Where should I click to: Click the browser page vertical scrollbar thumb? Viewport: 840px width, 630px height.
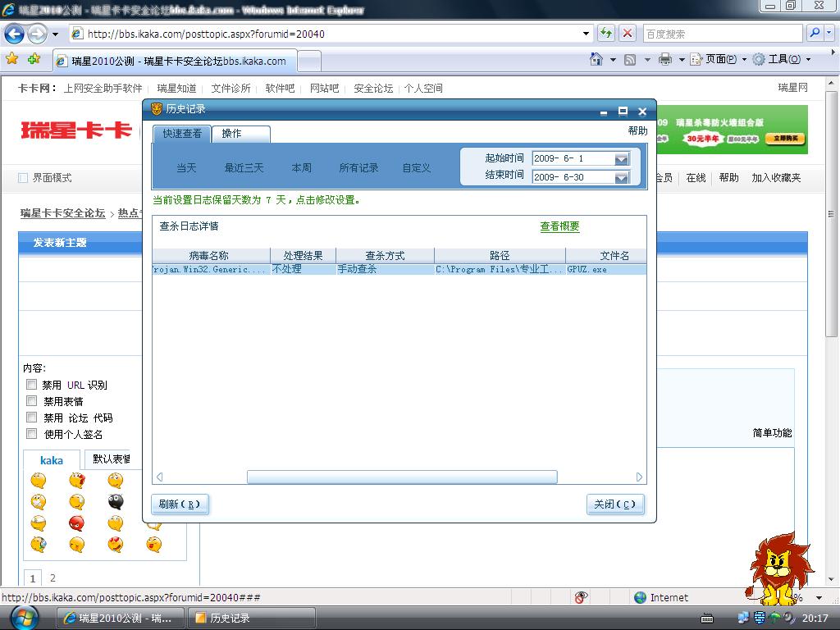point(831,214)
